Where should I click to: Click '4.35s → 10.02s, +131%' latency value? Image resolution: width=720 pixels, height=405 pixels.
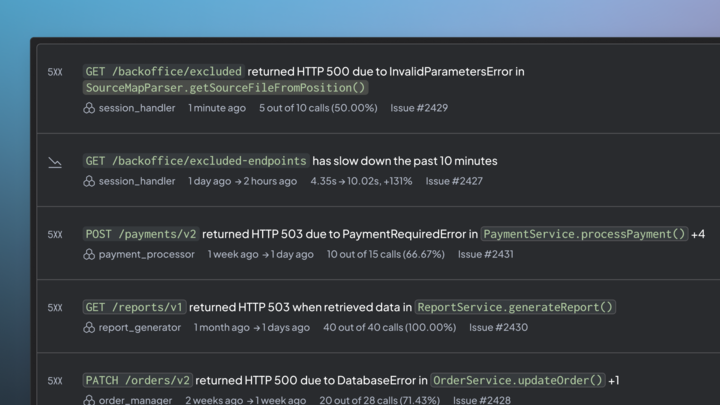(x=361, y=181)
